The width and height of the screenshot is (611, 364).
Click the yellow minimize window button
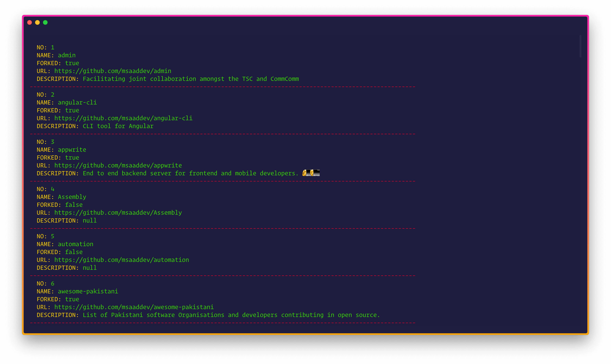pyautogui.click(x=37, y=23)
